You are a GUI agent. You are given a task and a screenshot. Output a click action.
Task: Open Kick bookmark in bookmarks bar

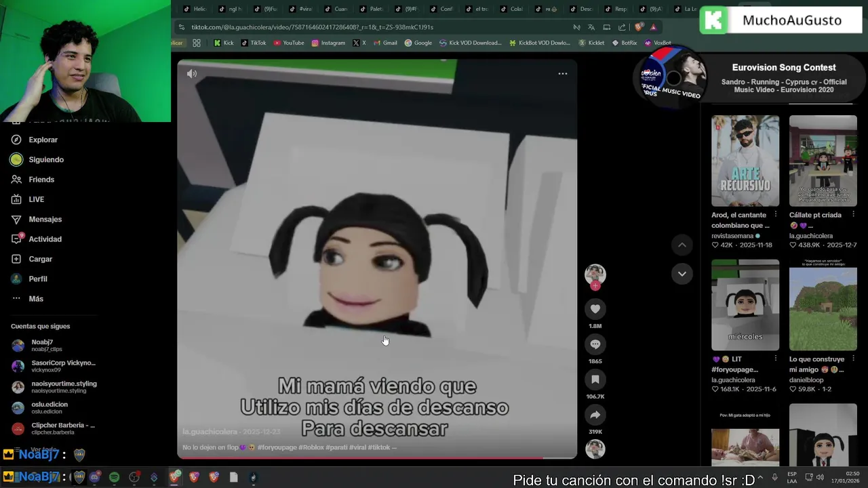pyautogui.click(x=223, y=43)
